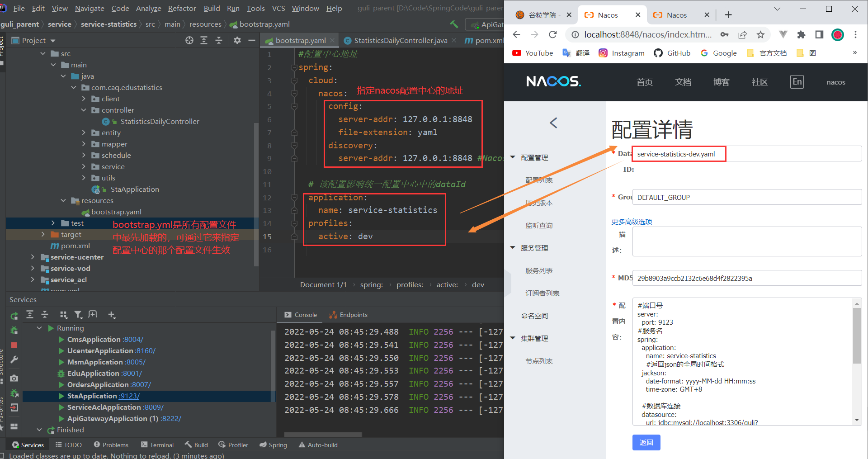Switch Nacos language with the En button

pyautogui.click(x=797, y=82)
